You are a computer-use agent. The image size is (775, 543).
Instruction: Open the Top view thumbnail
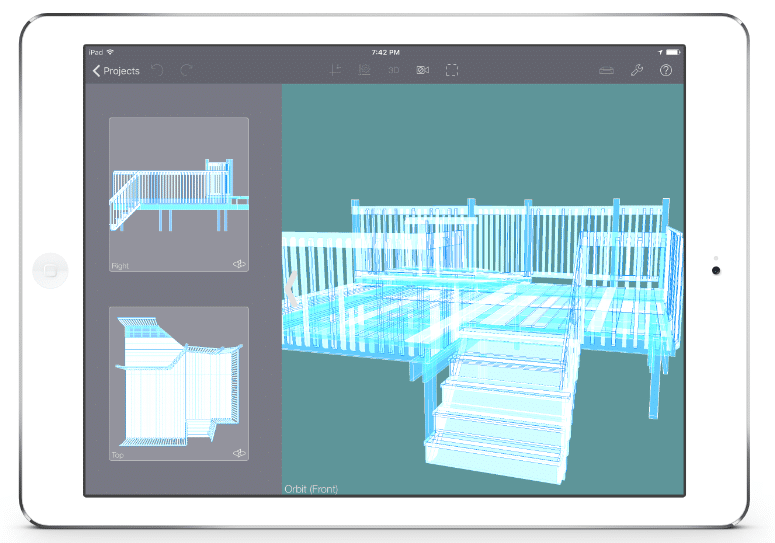[x=179, y=383]
